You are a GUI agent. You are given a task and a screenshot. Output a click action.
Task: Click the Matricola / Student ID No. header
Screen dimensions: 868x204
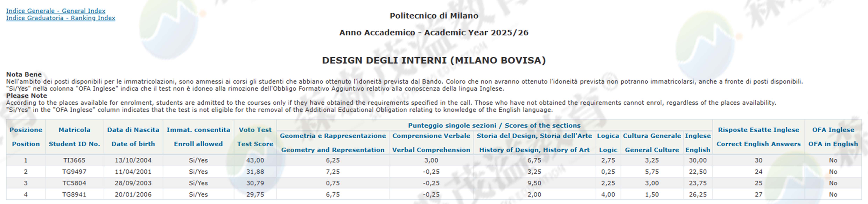point(75,137)
